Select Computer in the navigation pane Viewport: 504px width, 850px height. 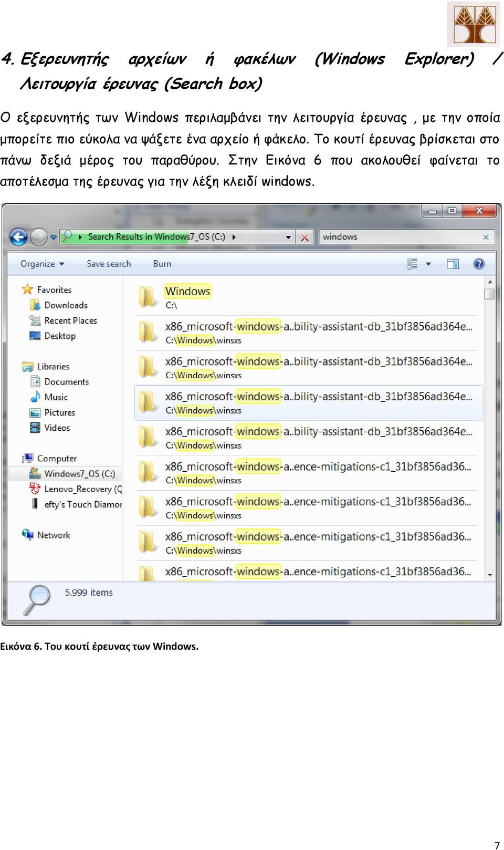click(x=57, y=459)
